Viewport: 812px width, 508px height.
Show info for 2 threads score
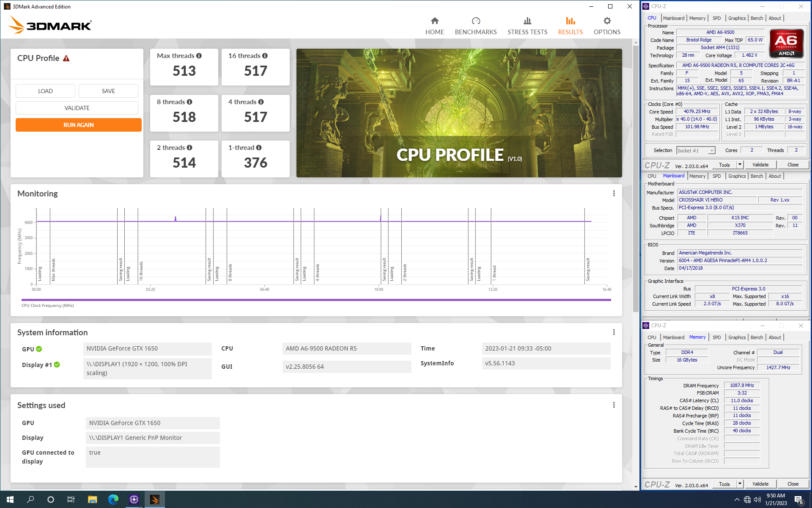[x=189, y=148]
